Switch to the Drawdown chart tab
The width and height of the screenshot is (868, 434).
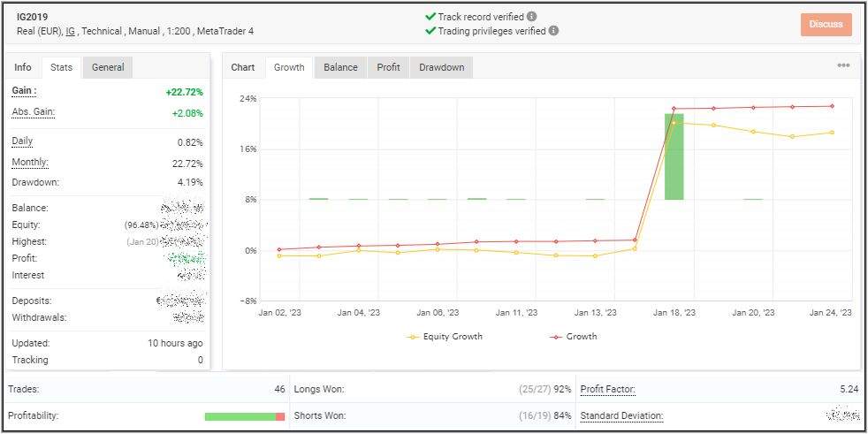click(x=441, y=67)
